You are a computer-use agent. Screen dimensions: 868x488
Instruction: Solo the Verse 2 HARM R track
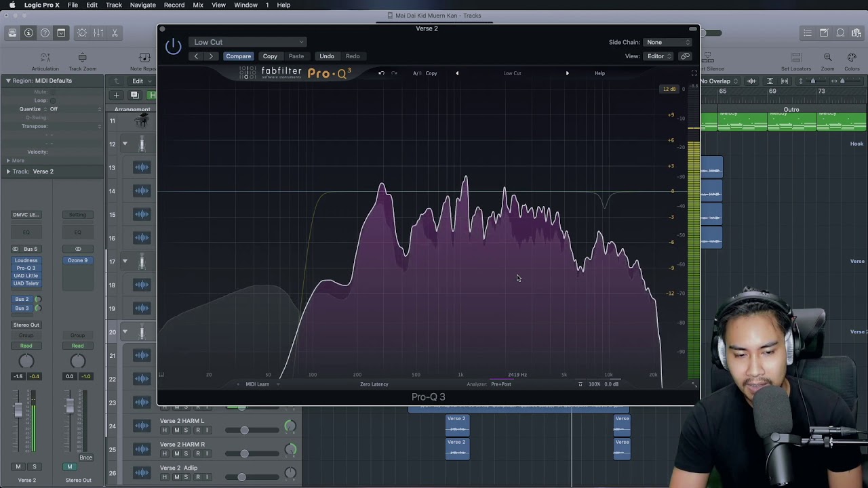click(186, 454)
